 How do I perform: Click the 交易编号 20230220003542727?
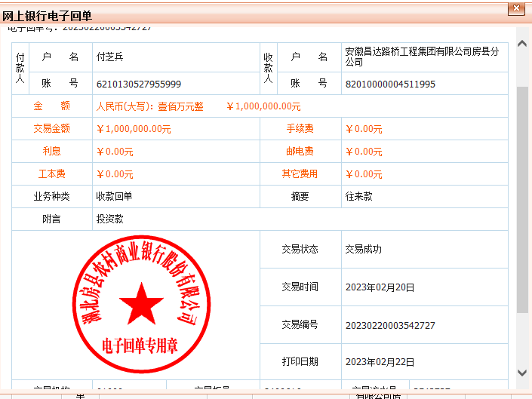pyautogui.click(x=390, y=325)
